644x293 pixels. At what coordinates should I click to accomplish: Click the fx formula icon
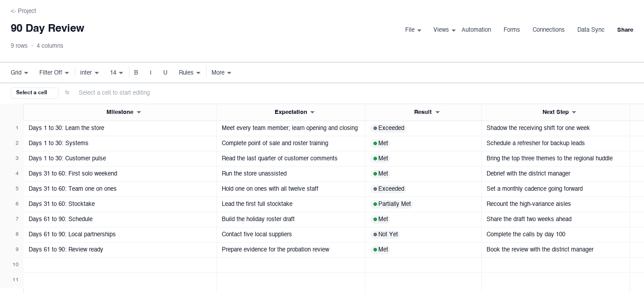67,93
